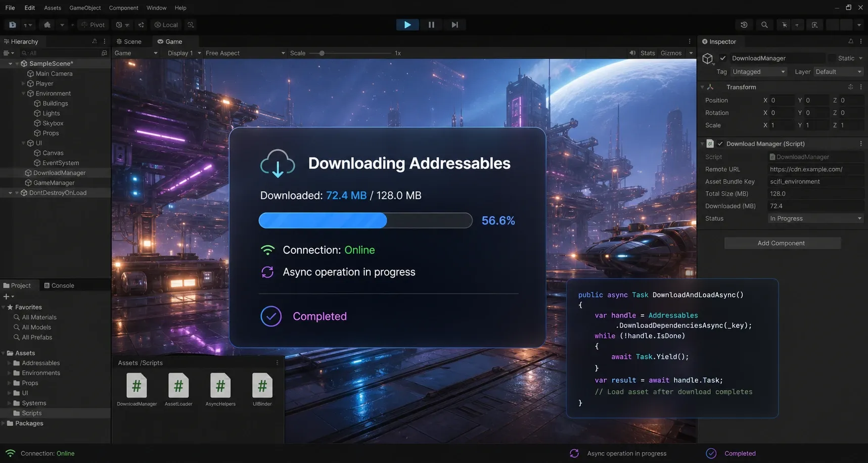Image resolution: width=868 pixels, height=463 pixels.
Task: Click the Transform preset settings icon
Action: [x=851, y=87]
